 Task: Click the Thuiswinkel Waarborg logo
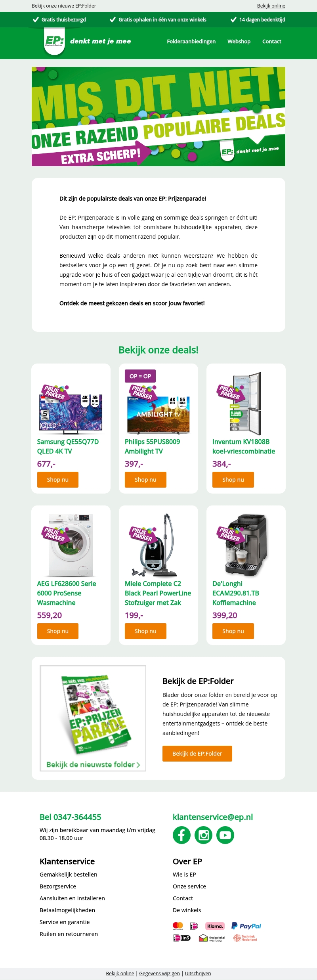(212, 938)
